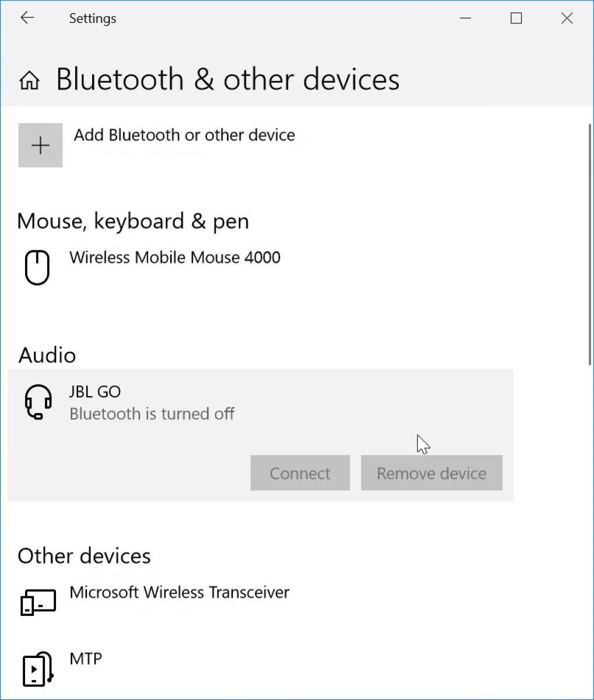Click the Settings window title text
This screenshot has height=700, width=594.
(x=93, y=18)
